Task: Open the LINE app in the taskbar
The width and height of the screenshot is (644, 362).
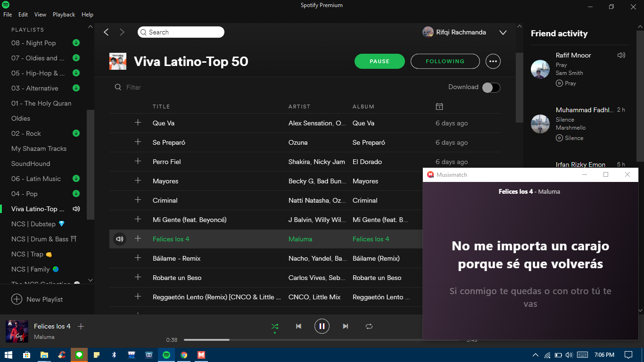Action: pos(79,355)
